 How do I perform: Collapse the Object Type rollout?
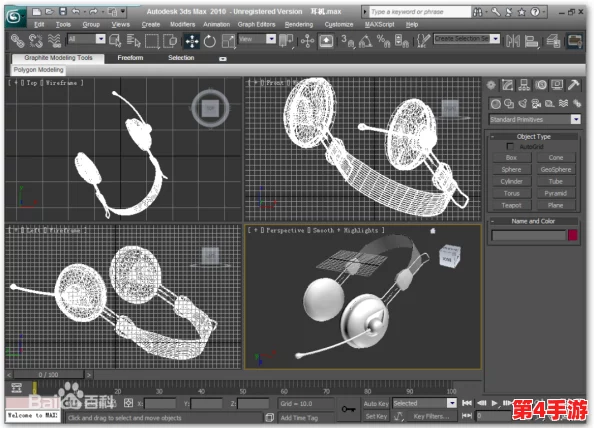click(x=533, y=136)
